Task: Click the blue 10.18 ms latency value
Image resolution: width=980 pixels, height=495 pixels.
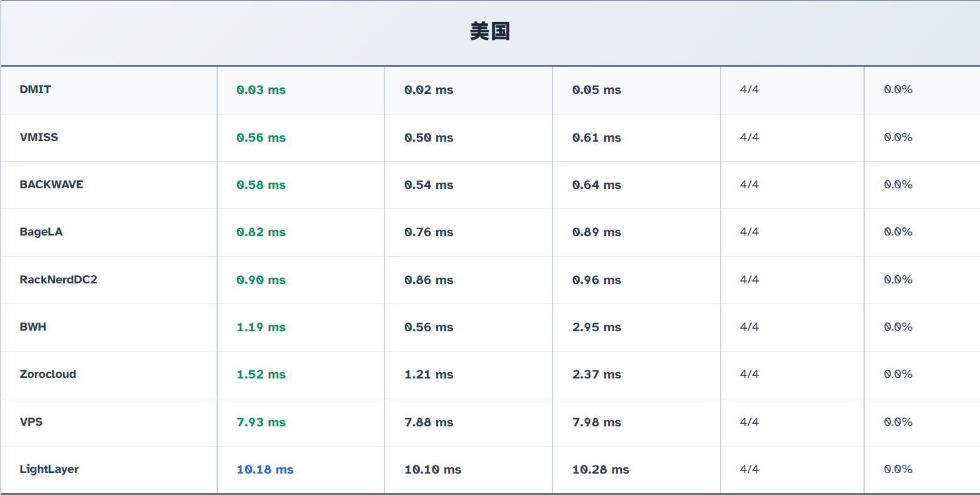Action: tap(265, 470)
